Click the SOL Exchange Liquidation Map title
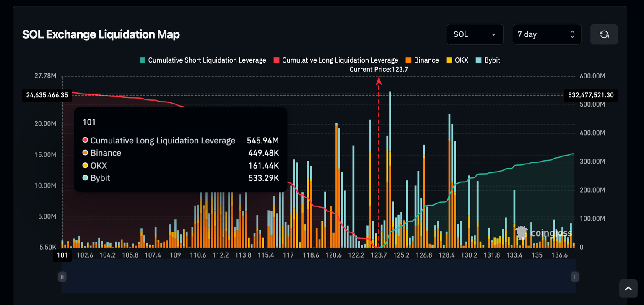The height and width of the screenshot is (305, 644). coord(101,34)
